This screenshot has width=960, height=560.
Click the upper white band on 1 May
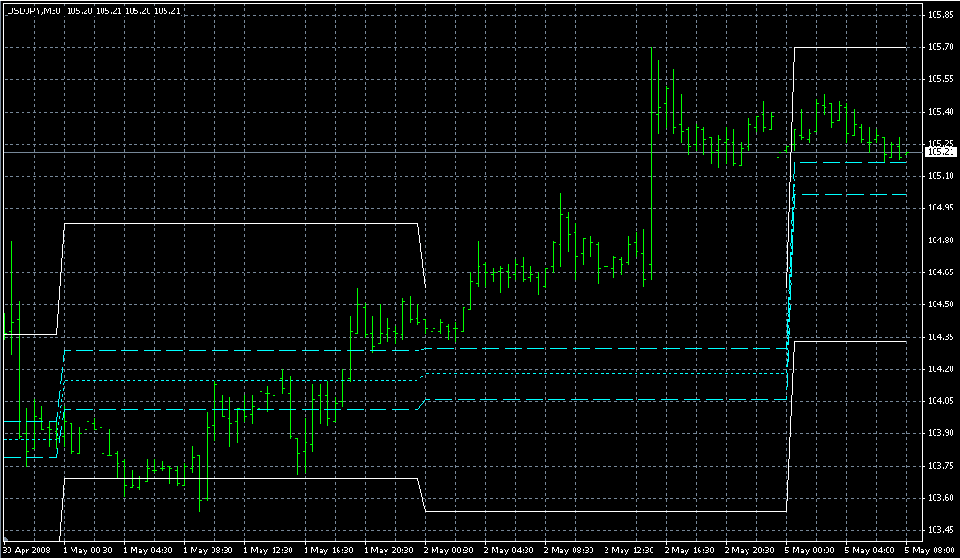tap(235, 224)
